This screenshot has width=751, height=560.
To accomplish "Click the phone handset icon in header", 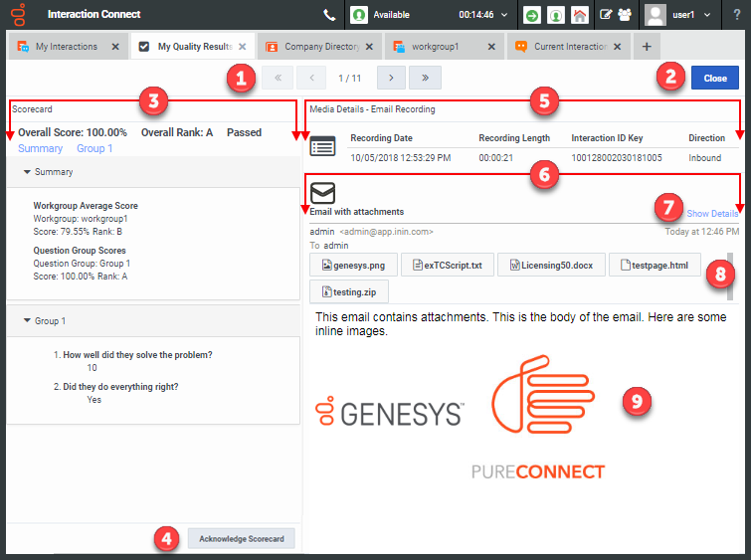I will tap(329, 15).
